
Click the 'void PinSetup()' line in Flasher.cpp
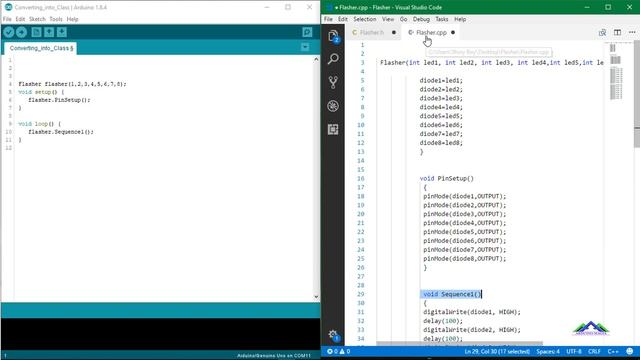click(446, 178)
